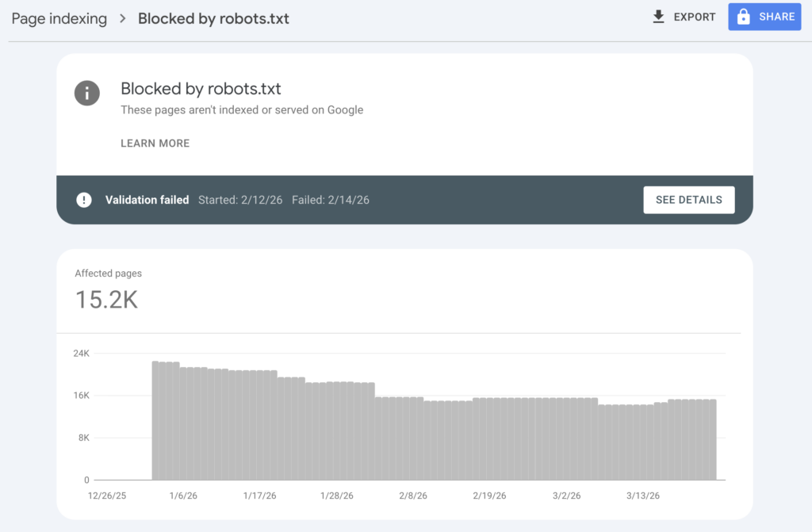Click the Started: 2/12/26 date text
Viewport: 812px width, 532px height.
click(x=239, y=200)
